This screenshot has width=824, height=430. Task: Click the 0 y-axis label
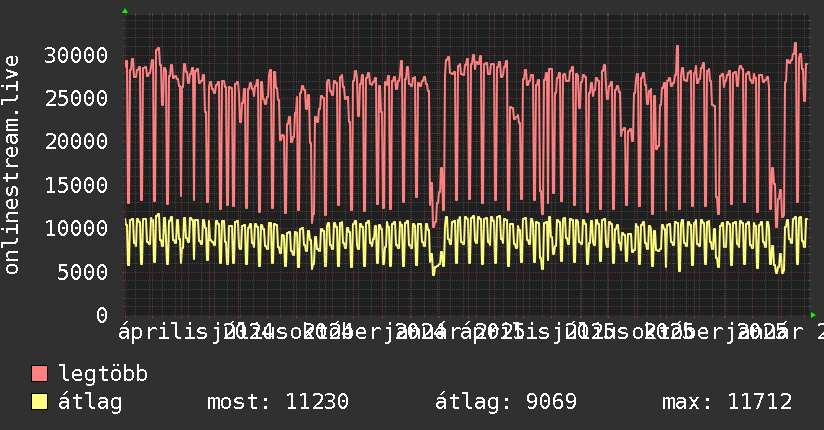pyautogui.click(x=102, y=315)
